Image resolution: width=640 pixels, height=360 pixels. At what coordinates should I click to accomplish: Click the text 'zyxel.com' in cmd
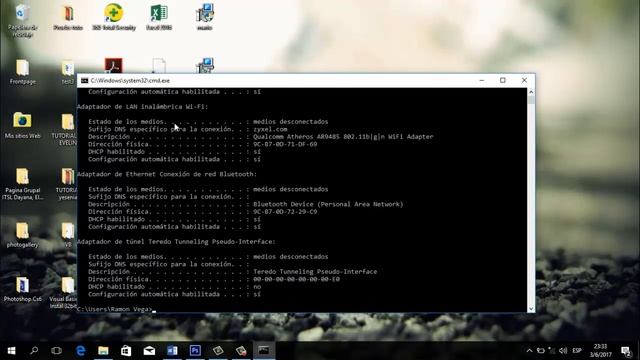[x=270, y=129]
